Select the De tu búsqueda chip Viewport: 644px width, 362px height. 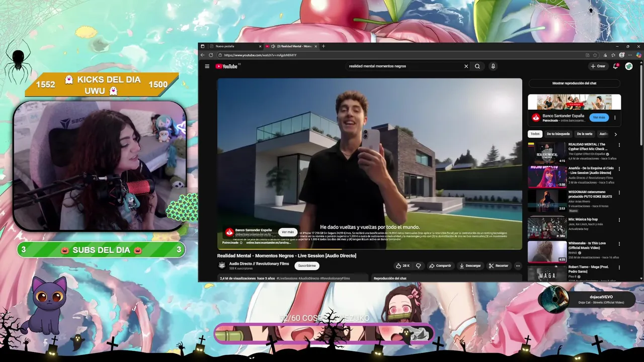[558, 134]
